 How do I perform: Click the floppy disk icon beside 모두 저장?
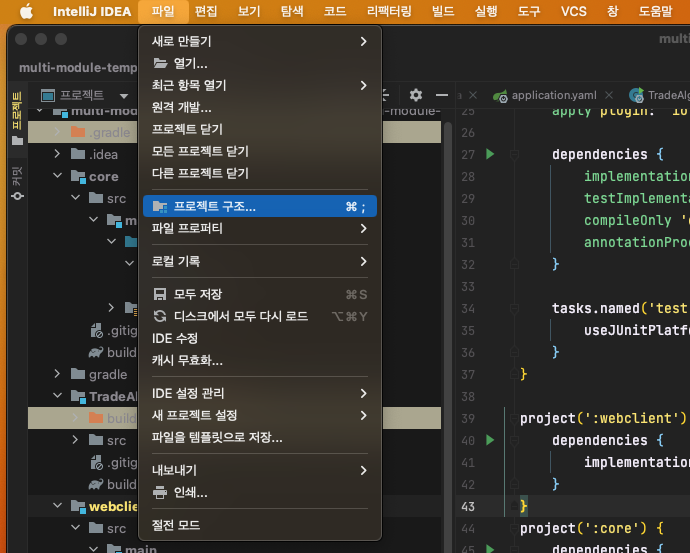coord(160,294)
